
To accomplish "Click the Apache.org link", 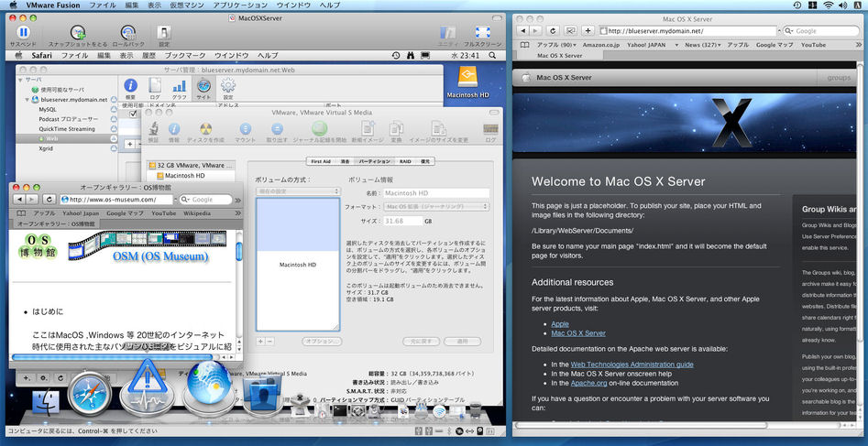I will tap(588, 383).
